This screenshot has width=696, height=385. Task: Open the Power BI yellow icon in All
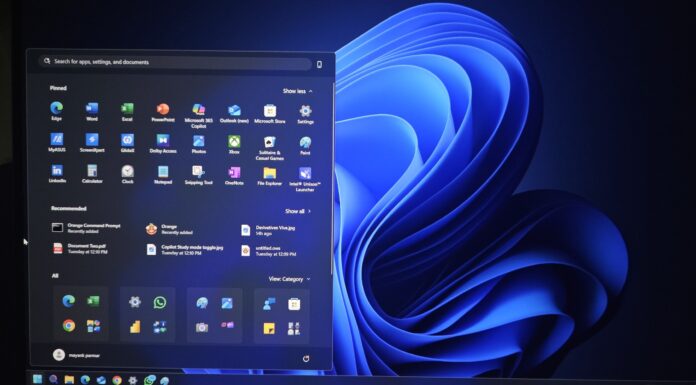[135, 326]
